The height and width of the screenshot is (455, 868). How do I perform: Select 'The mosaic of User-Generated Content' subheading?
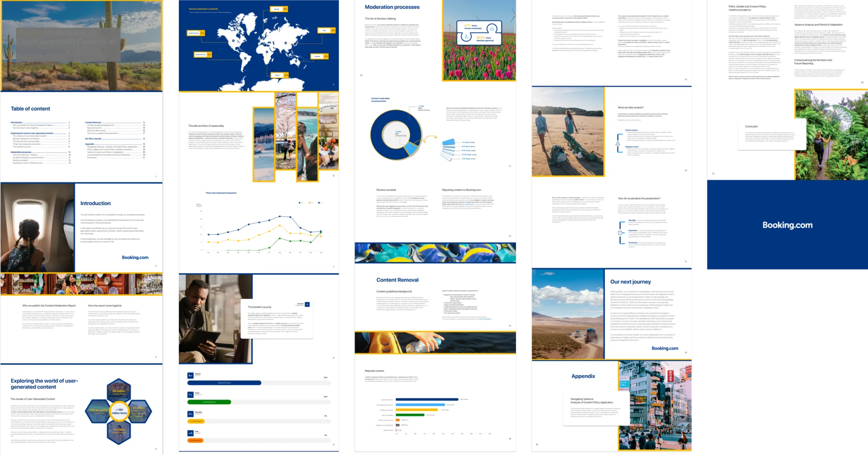tap(33, 399)
